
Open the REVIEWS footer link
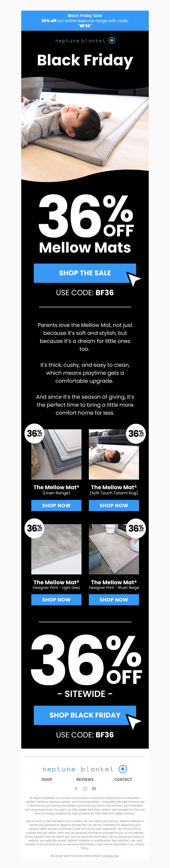[x=85, y=779]
